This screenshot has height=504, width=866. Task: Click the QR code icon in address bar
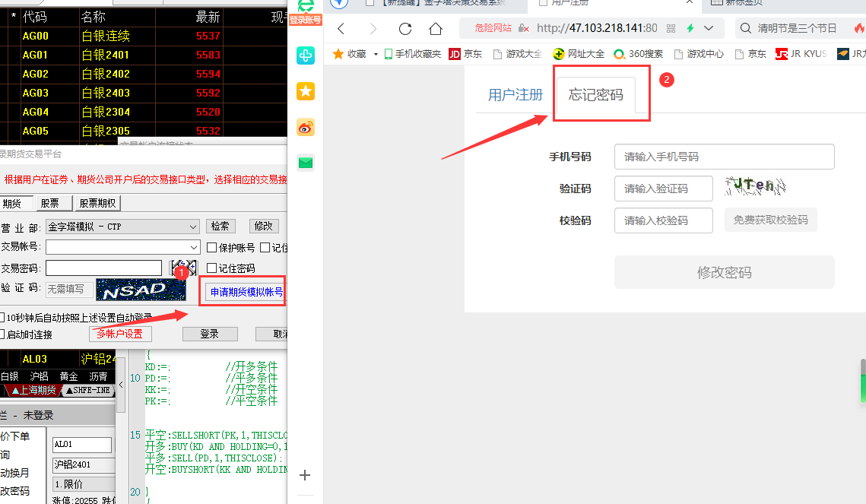pos(671,28)
